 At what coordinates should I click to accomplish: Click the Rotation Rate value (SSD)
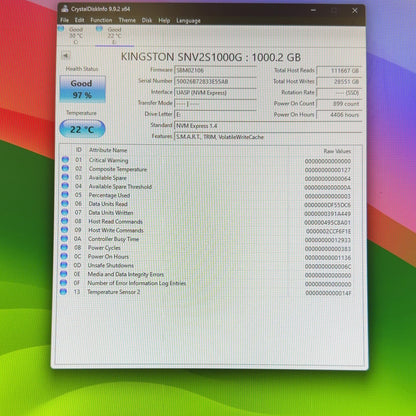[339, 93]
